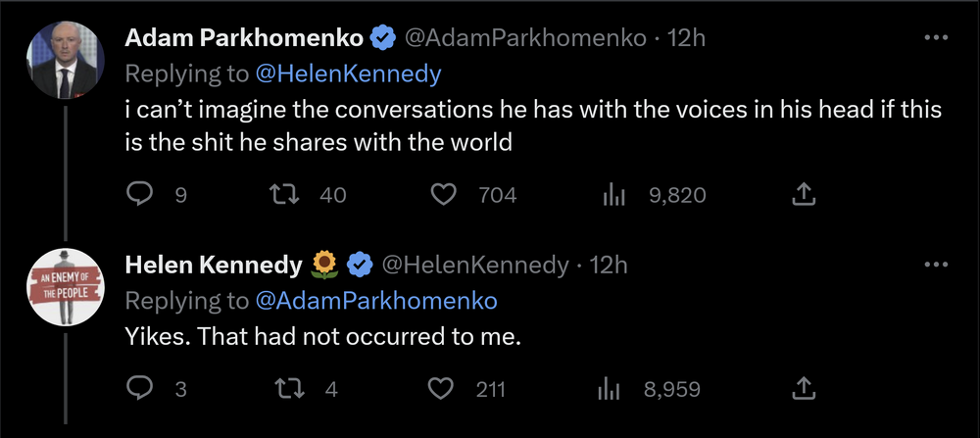View analytics for Adam Parkhomenko's tweet

tap(613, 195)
